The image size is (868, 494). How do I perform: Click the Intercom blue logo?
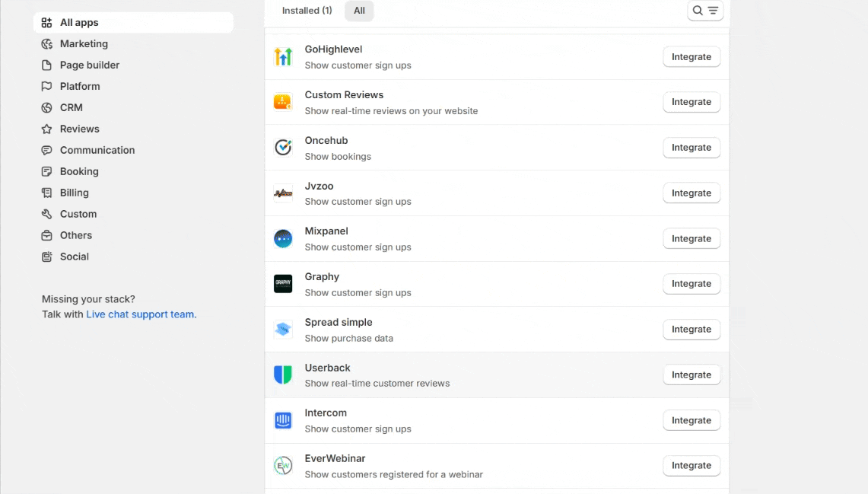tap(283, 420)
